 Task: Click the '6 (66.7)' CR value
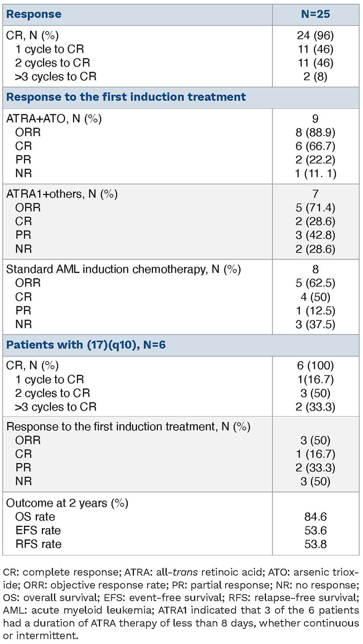(316, 146)
